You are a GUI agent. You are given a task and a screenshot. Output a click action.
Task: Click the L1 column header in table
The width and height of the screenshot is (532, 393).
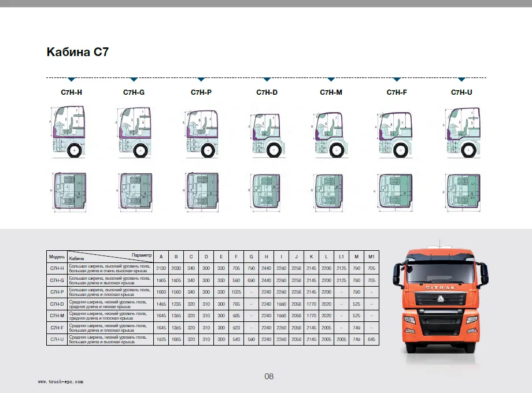coord(341,256)
